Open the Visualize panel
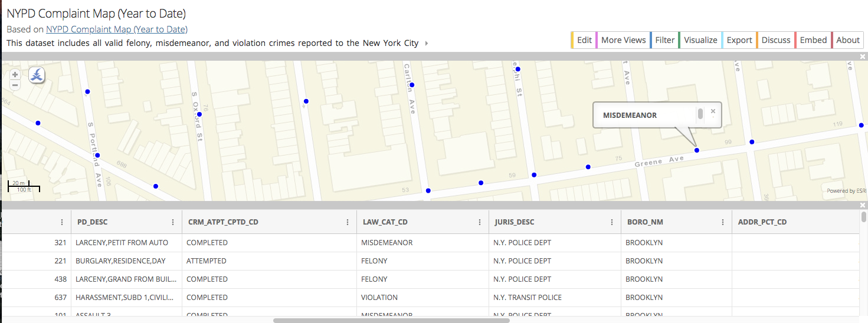The image size is (868, 323). [x=700, y=40]
